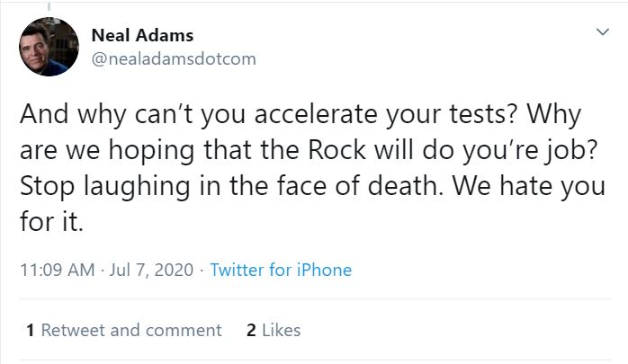628x364 pixels.
Task: Click the tweet's final line 'for it.'
Action: click(50, 223)
